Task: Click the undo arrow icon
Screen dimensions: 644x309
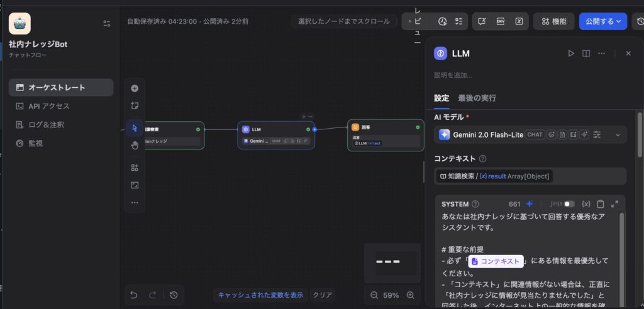Action: (134, 295)
